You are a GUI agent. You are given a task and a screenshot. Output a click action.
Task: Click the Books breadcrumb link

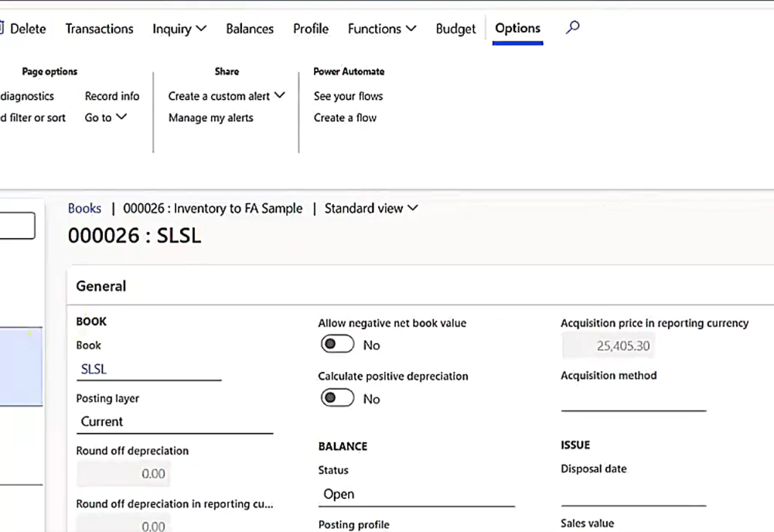click(x=84, y=208)
